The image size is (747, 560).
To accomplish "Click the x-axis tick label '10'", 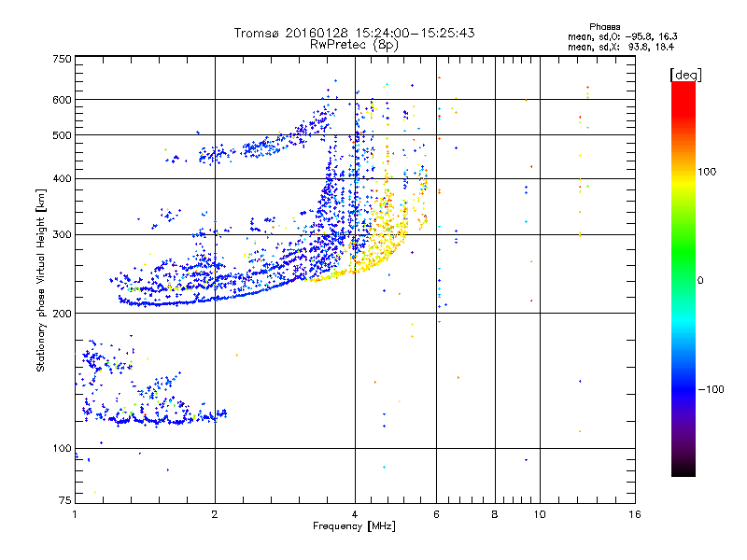I will point(540,514).
